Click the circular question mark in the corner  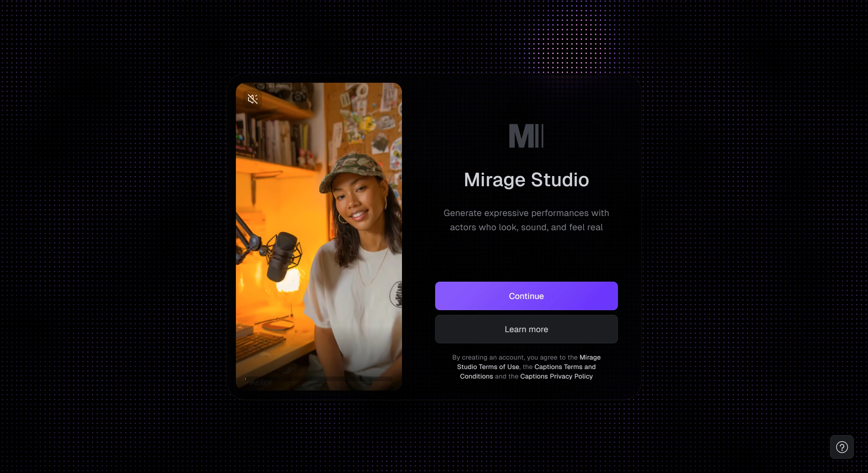pyautogui.click(x=842, y=447)
